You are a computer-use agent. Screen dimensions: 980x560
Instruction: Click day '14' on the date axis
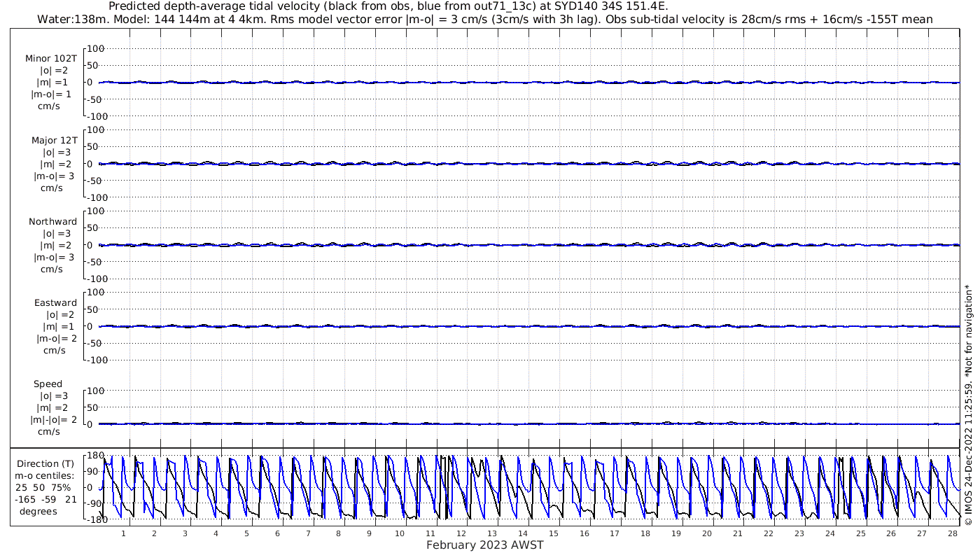coord(522,533)
